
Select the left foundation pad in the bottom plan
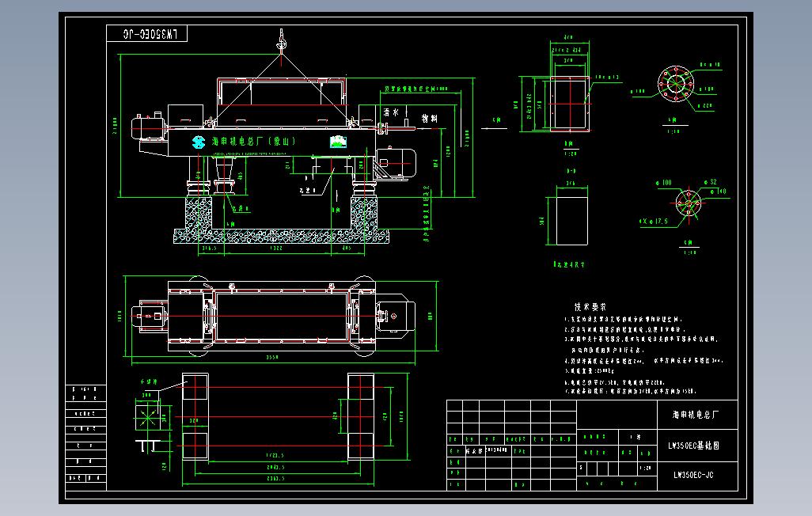pos(195,416)
